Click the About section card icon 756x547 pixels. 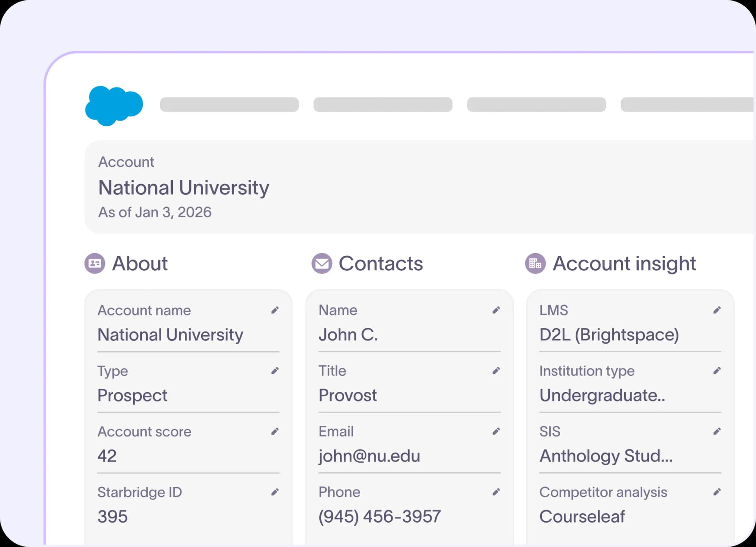coord(95,263)
